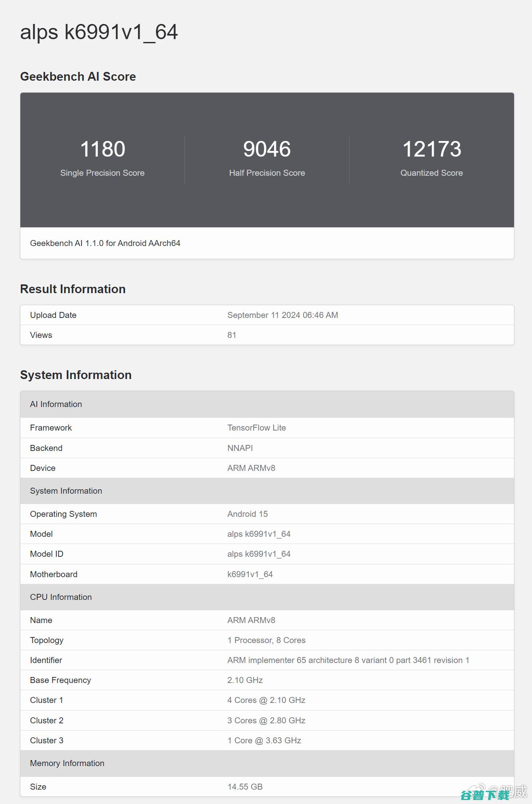The width and height of the screenshot is (532, 804).
Task: Click the page title alps k6991v1_64
Action: point(99,32)
